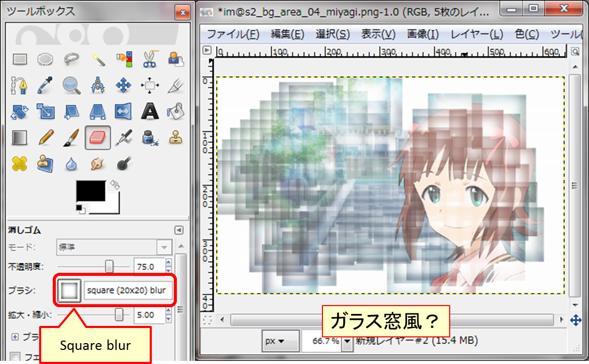
Task: Activate the Move tool
Action: 124,86
